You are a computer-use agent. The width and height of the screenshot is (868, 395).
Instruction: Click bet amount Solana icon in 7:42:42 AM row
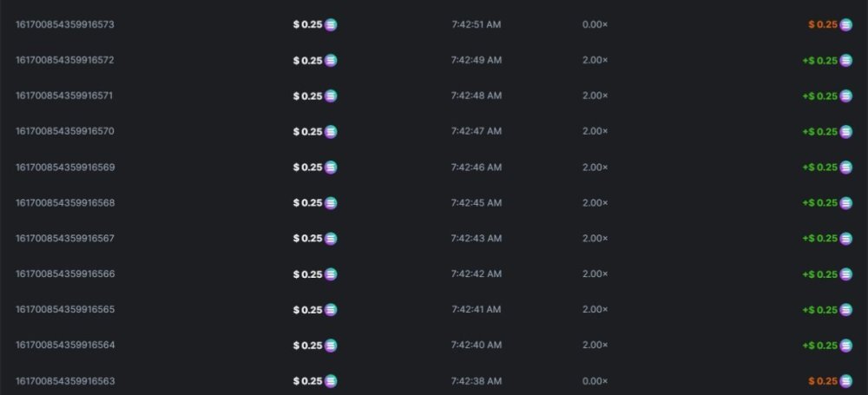pyautogui.click(x=331, y=274)
